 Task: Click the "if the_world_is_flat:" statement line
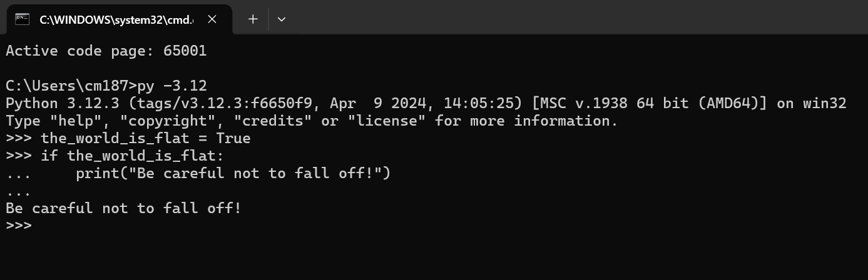132,156
